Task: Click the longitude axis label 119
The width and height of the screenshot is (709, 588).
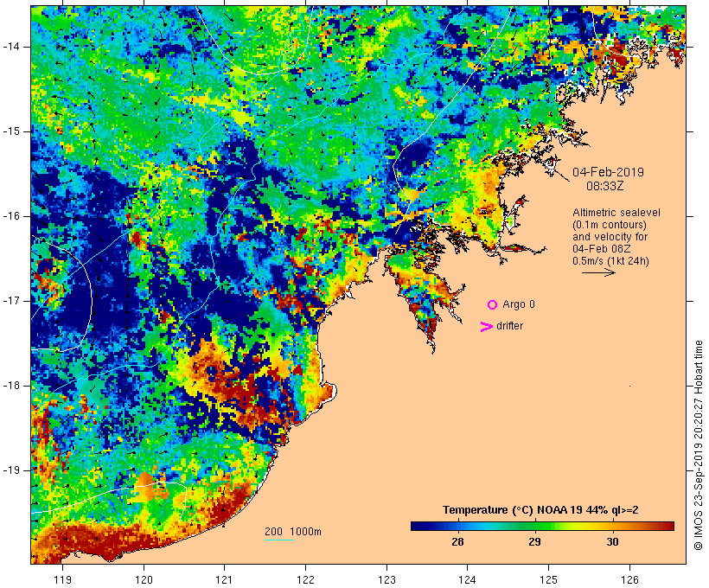Action: [x=62, y=580]
